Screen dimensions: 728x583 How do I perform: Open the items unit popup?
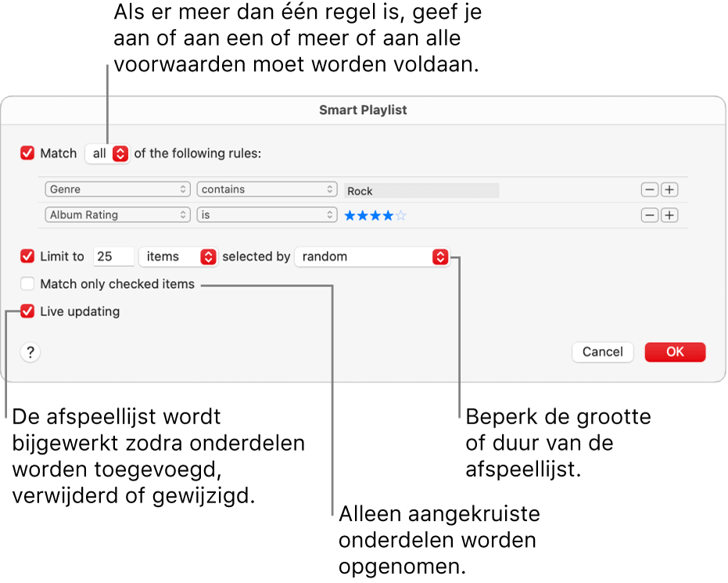(178, 257)
